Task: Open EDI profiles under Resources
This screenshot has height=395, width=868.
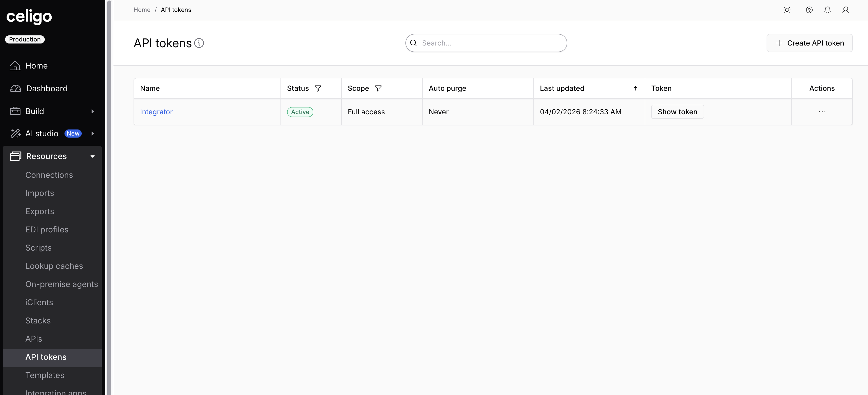Action: [x=47, y=230]
